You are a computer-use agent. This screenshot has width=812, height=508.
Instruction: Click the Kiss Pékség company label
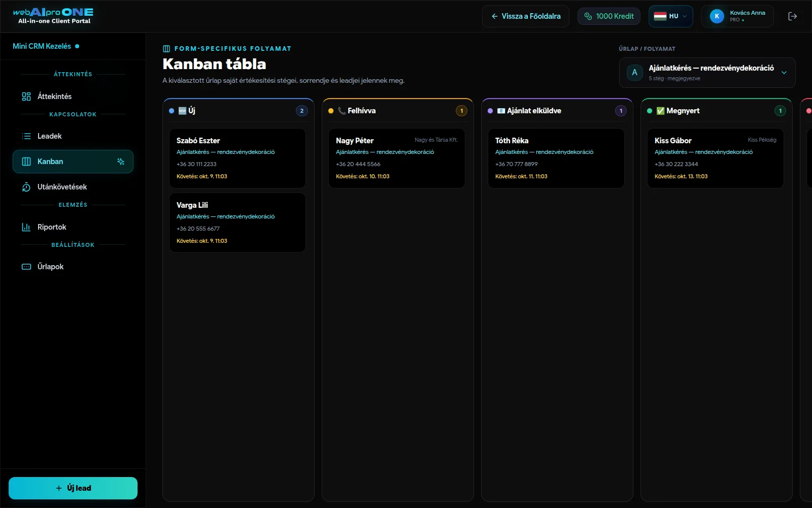(x=762, y=140)
